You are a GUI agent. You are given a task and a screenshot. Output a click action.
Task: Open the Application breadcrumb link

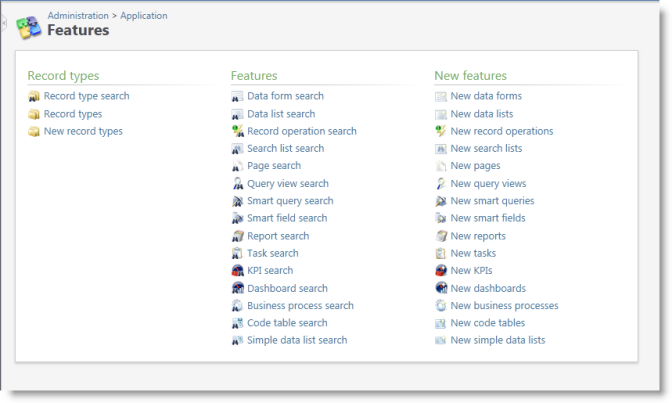[x=144, y=16]
